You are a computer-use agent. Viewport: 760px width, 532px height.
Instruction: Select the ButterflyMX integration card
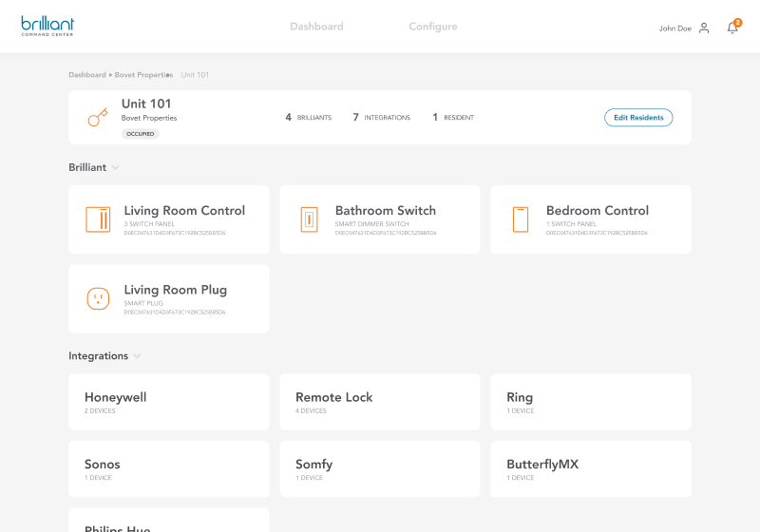pyautogui.click(x=590, y=468)
